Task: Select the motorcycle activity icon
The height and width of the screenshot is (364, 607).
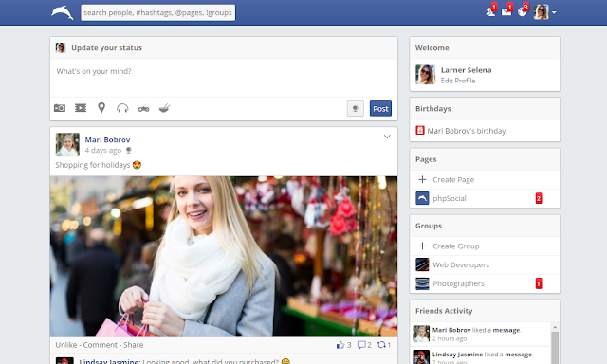Action: click(x=143, y=108)
